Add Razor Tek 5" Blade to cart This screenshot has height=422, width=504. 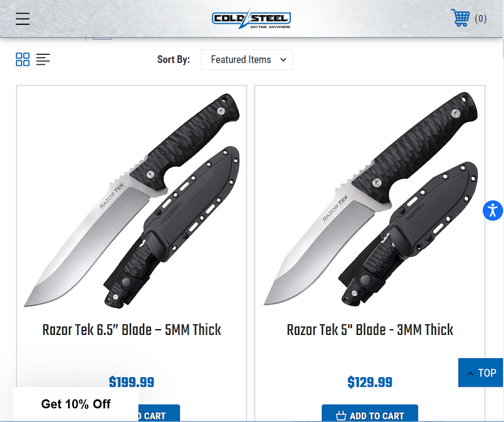(370, 414)
